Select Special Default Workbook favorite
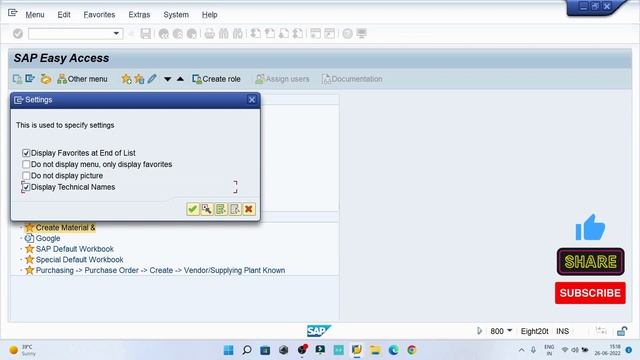The width and height of the screenshot is (640, 360). point(80,259)
